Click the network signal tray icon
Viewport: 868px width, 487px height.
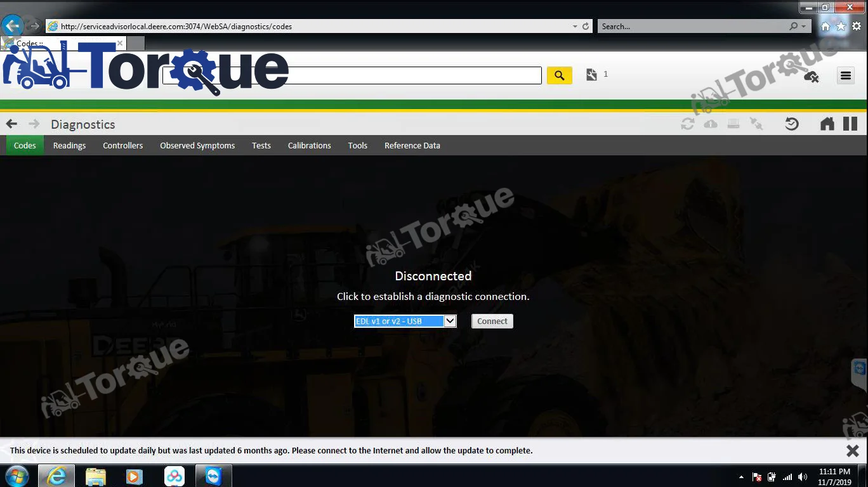pyautogui.click(x=787, y=477)
